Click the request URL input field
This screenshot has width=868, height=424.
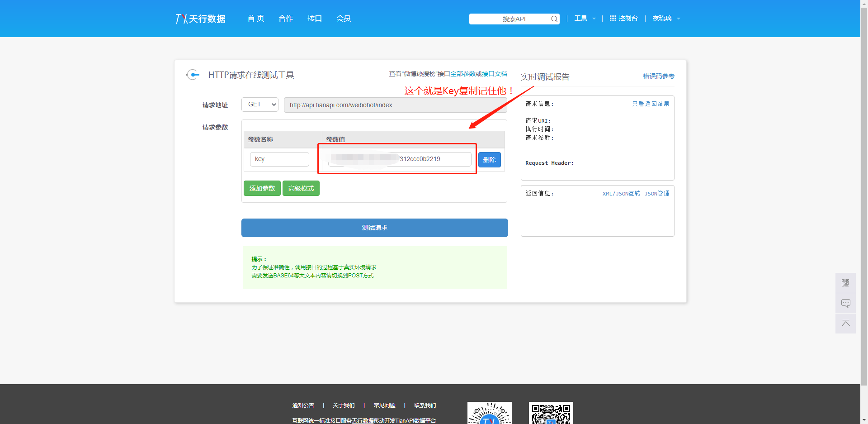(396, 105)
